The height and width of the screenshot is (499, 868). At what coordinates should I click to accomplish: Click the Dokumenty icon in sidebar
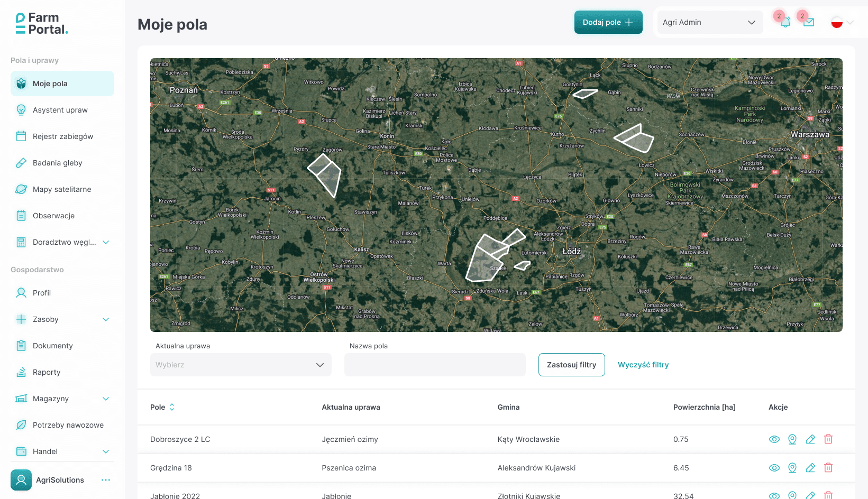(21, 346)
